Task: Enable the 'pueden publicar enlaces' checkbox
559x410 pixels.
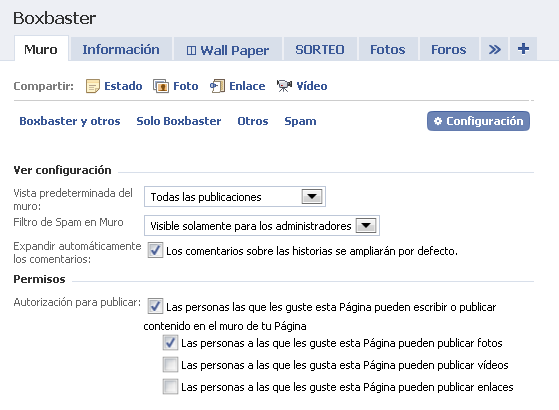Action: tap(170, 387)
